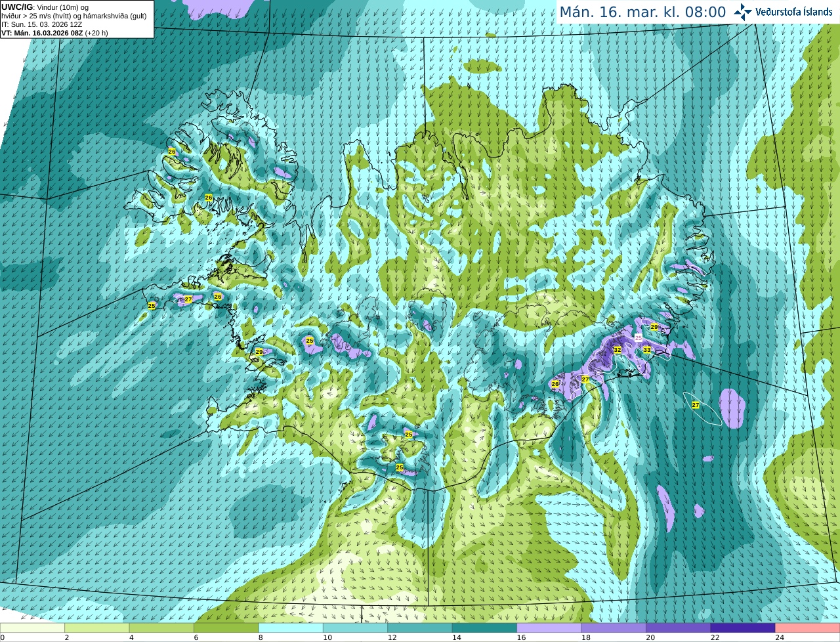Click the legend scale number 2
Image resolution: width=840 pixels, height=642 pixels.
67,637
